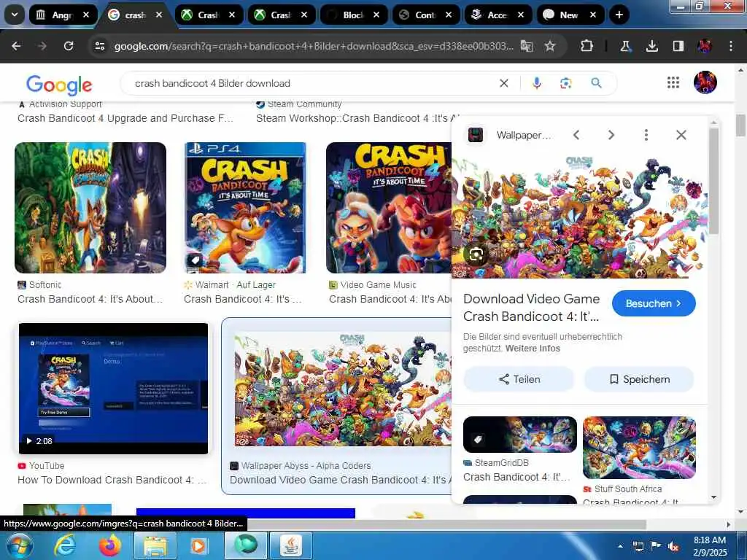Switch to the Cont browser tab

point(425,15)
